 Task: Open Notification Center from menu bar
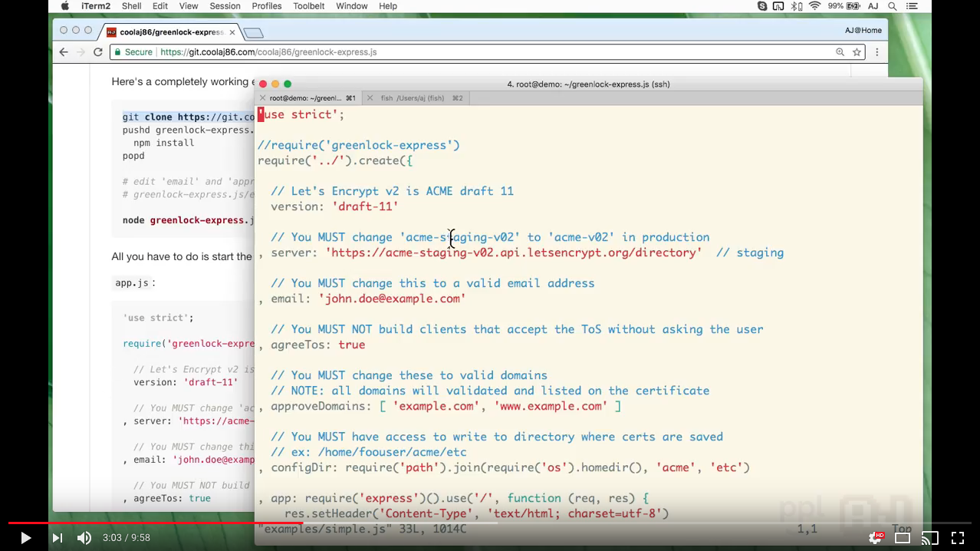tap(913, 6)
